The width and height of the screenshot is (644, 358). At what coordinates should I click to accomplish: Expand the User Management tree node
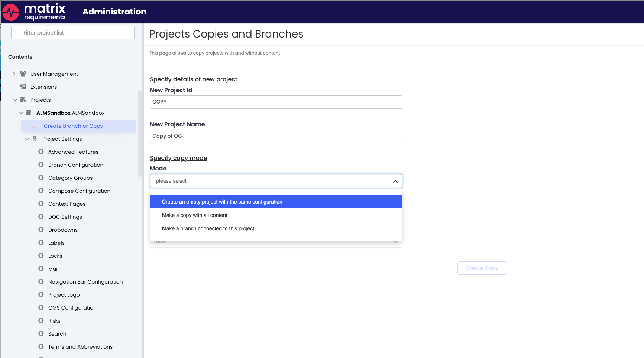(14, 74)
